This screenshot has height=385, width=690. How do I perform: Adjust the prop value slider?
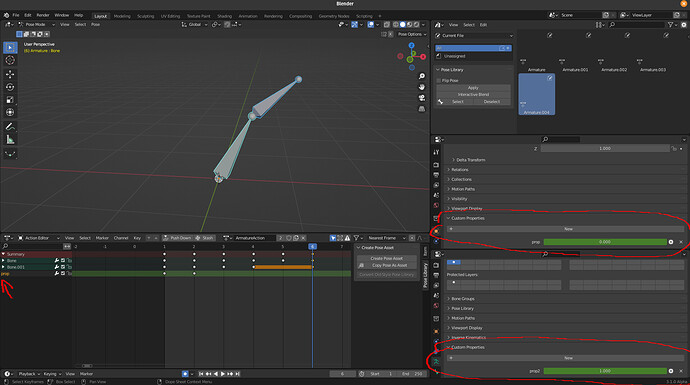tap(605, 242)
